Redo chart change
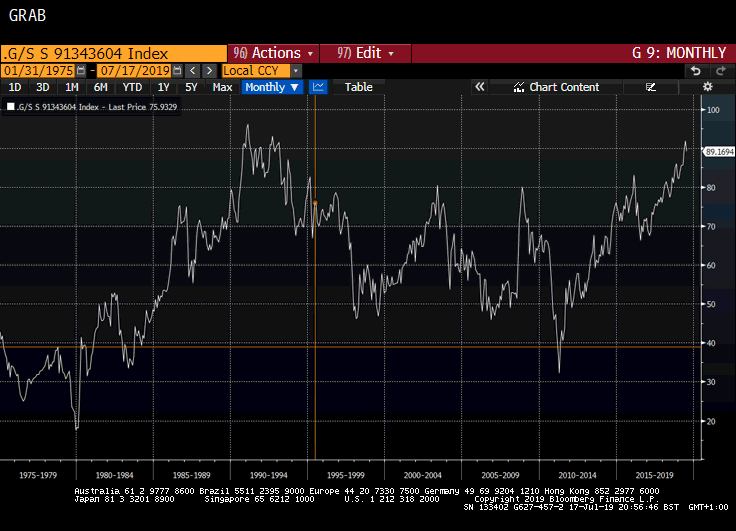Screen dimensions: 736x531 (721, 71)
